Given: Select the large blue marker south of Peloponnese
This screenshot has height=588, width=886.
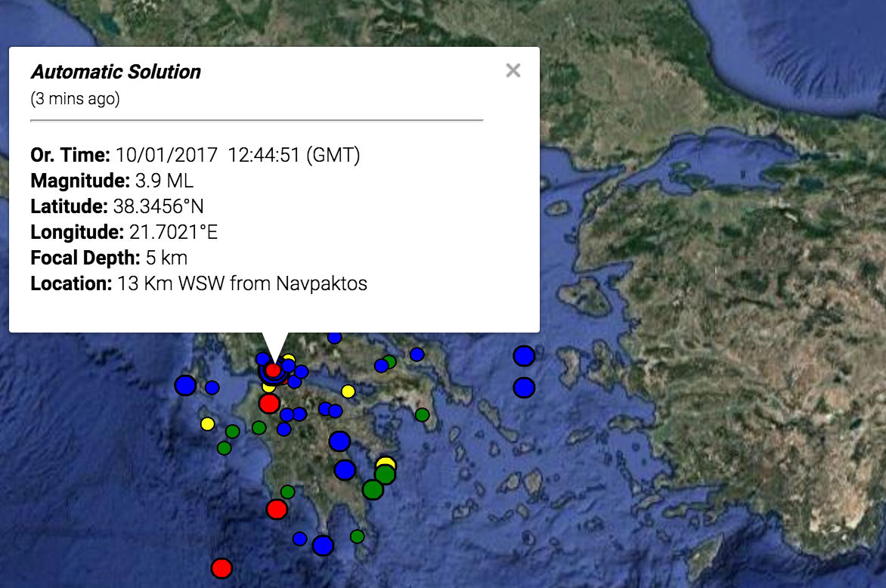Looking at the screenshot, I should (x=323, y=546).
